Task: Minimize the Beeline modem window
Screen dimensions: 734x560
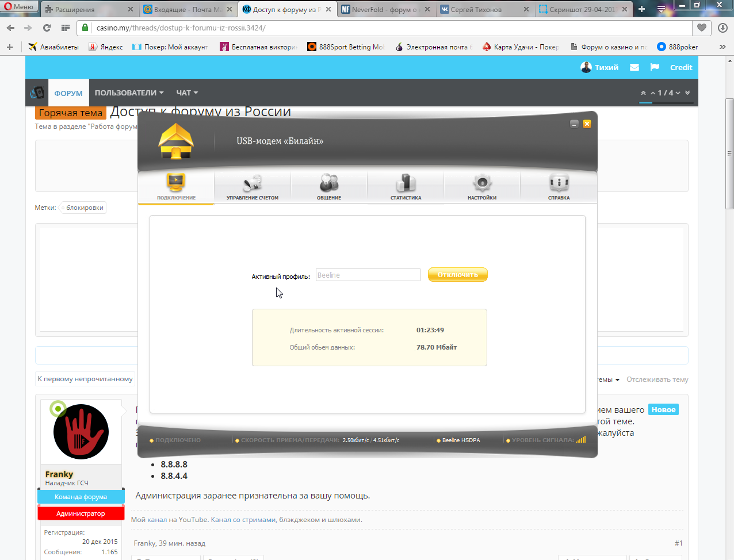Action: [x=574, y=124]
